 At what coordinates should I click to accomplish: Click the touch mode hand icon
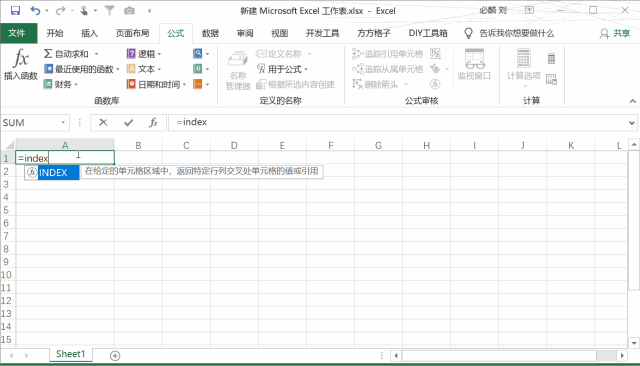point(84,11)
